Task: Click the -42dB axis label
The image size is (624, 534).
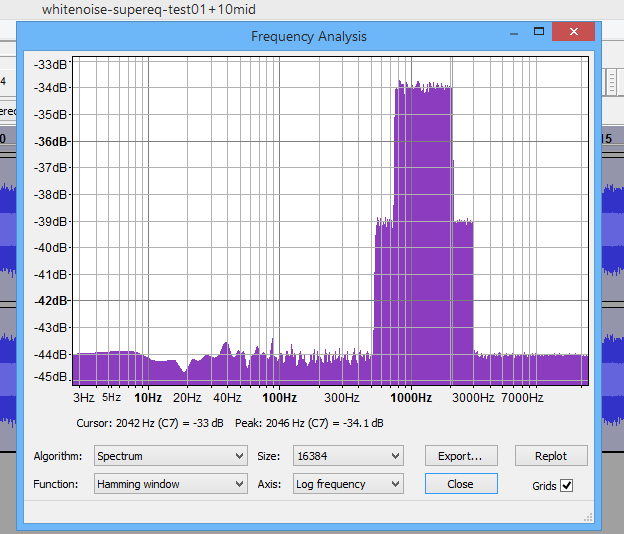Action: point(51,301)
